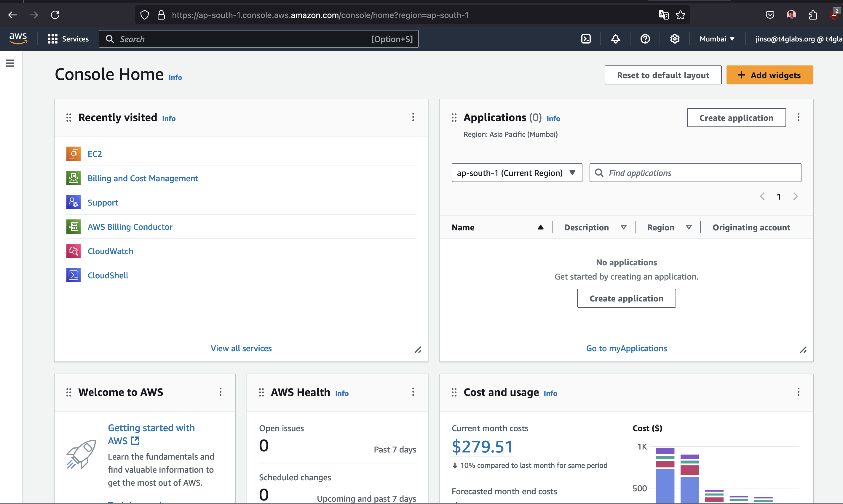Click the Create application button

736,118
